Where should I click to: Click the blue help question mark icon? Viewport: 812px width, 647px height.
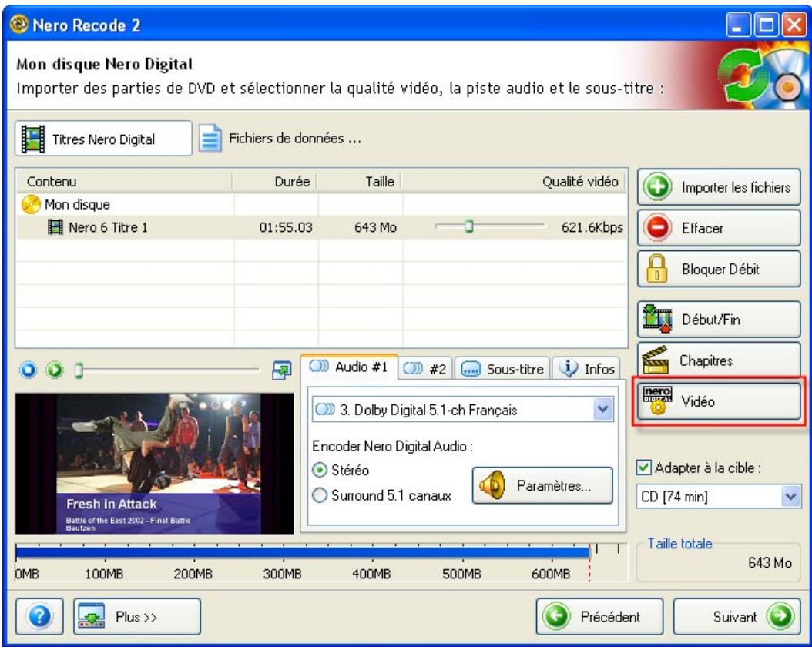pos(39,616)
